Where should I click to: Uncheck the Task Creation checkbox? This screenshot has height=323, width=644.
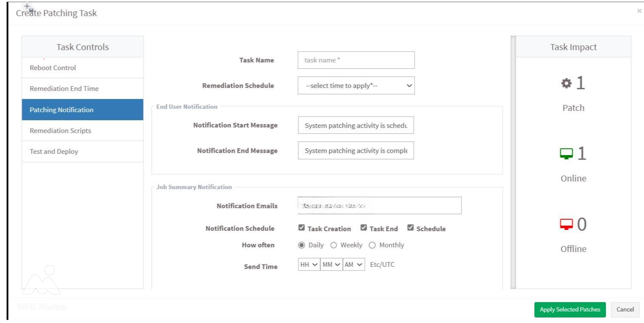tap(302, 228)
